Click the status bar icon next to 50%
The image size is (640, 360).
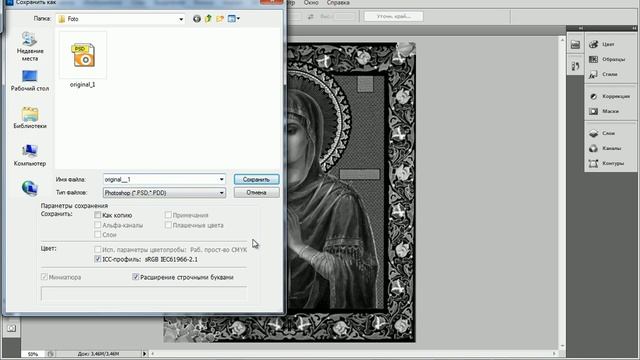51,354
